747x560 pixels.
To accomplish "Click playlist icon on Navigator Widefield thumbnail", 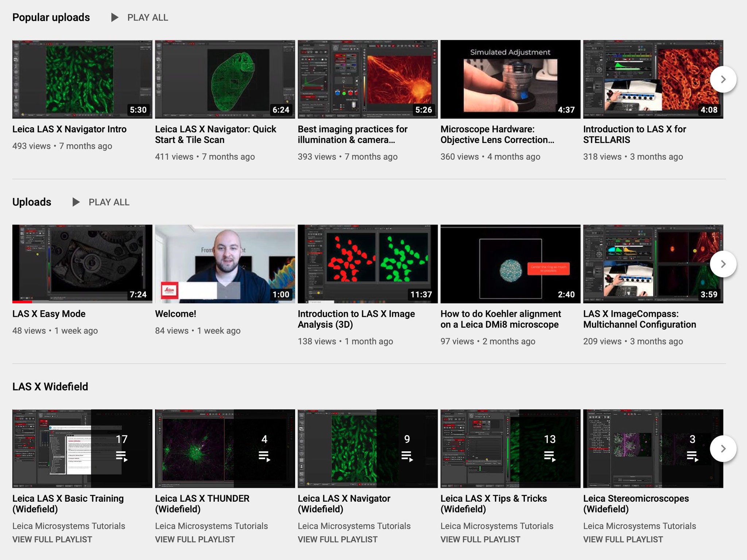I will [x=407, y=456].
